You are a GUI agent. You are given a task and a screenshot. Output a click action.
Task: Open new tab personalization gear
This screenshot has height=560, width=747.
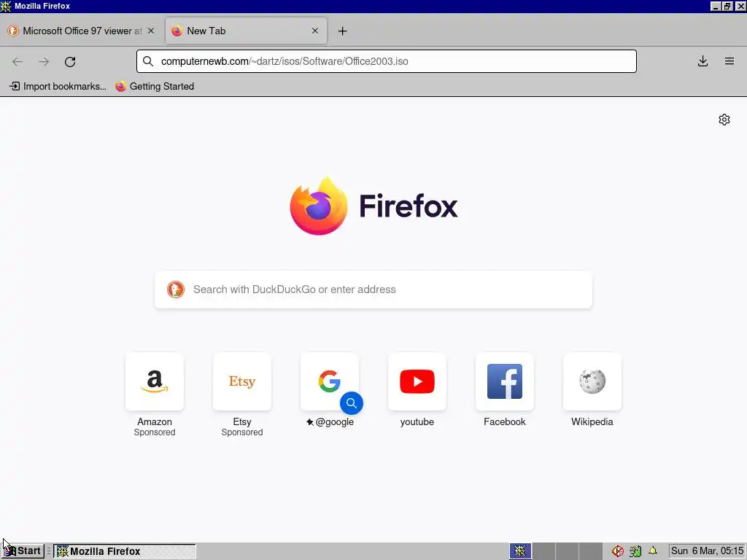(x=724, y=120)
